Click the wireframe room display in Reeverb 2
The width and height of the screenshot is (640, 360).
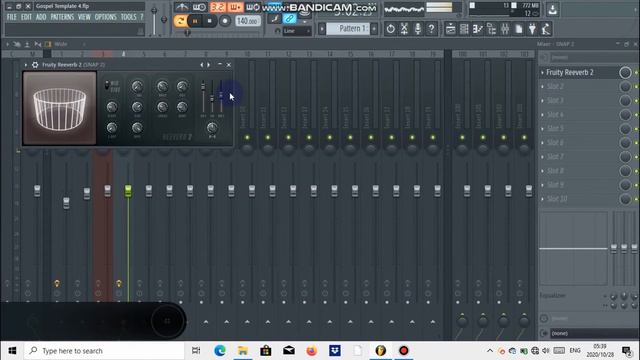60,108
